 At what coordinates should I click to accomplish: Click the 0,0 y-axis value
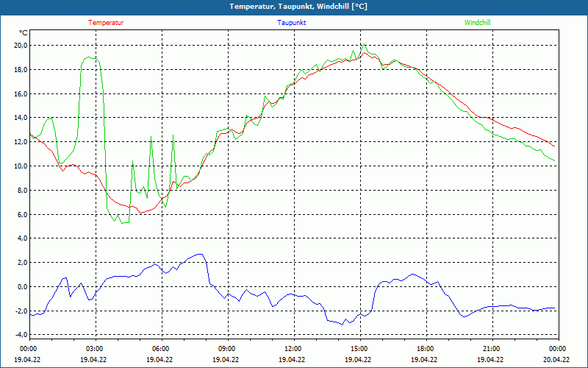tap(23, 286)
